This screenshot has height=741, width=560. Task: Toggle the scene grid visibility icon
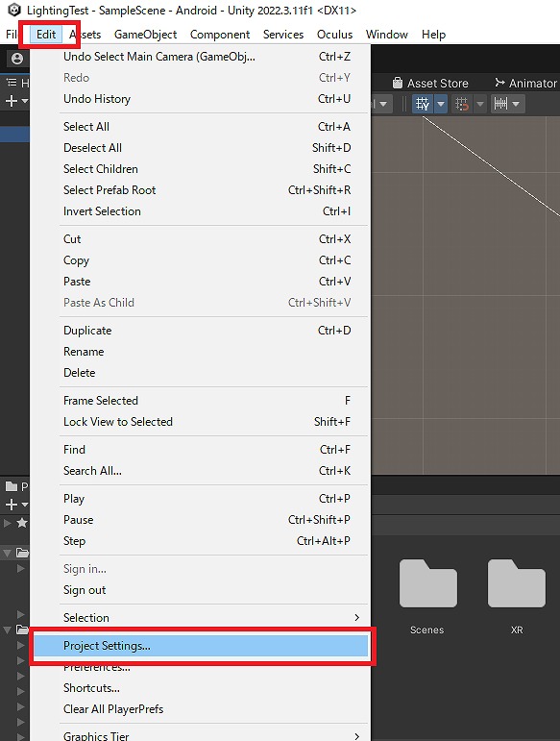coord(423,104)
